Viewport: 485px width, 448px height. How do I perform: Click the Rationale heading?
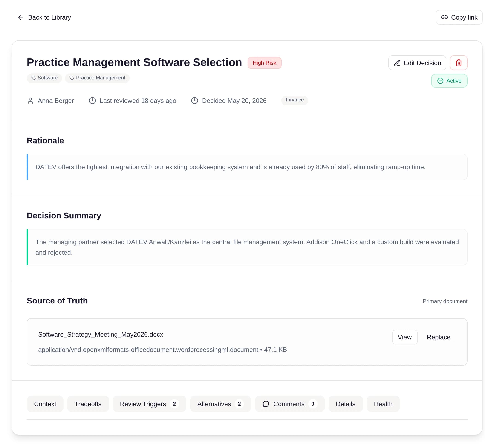click(45, 141)
